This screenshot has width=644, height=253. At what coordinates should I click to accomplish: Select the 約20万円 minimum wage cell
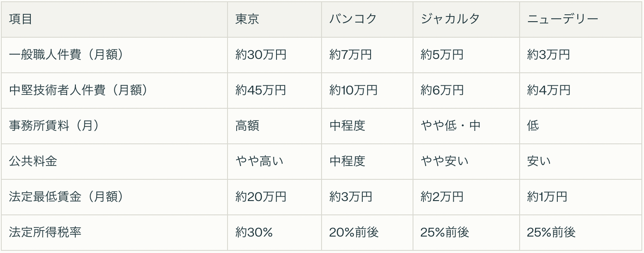click(x=260, y=197)
